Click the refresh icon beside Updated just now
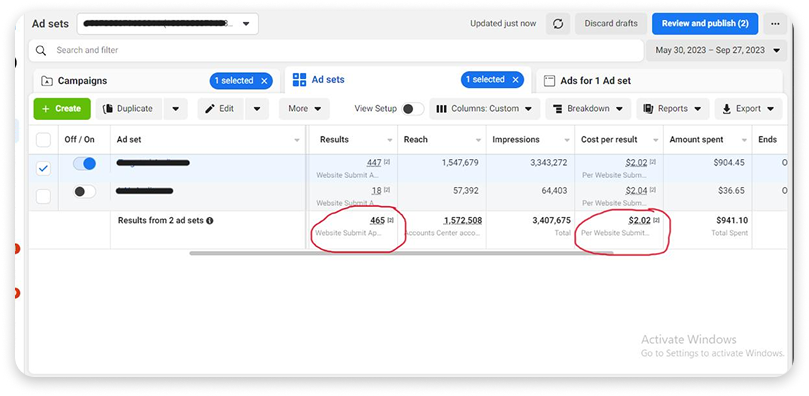809x396 pixels. pos(558,24)
